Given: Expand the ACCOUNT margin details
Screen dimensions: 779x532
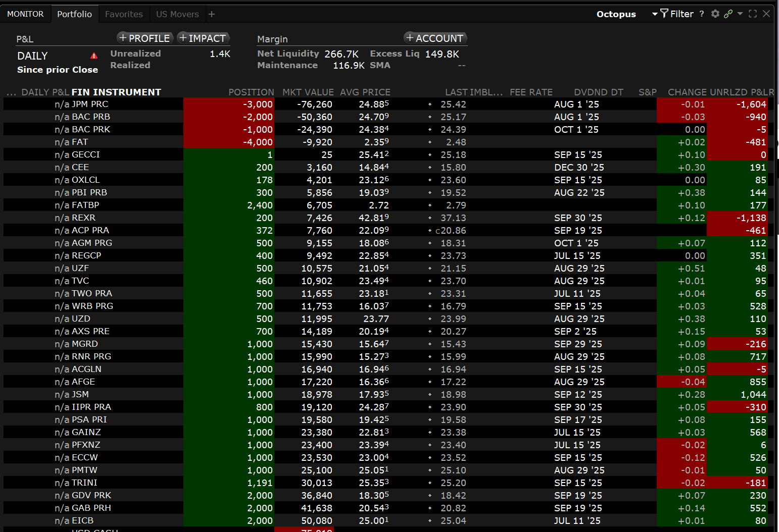Looking at the screenshot, I should coord(435,38).
